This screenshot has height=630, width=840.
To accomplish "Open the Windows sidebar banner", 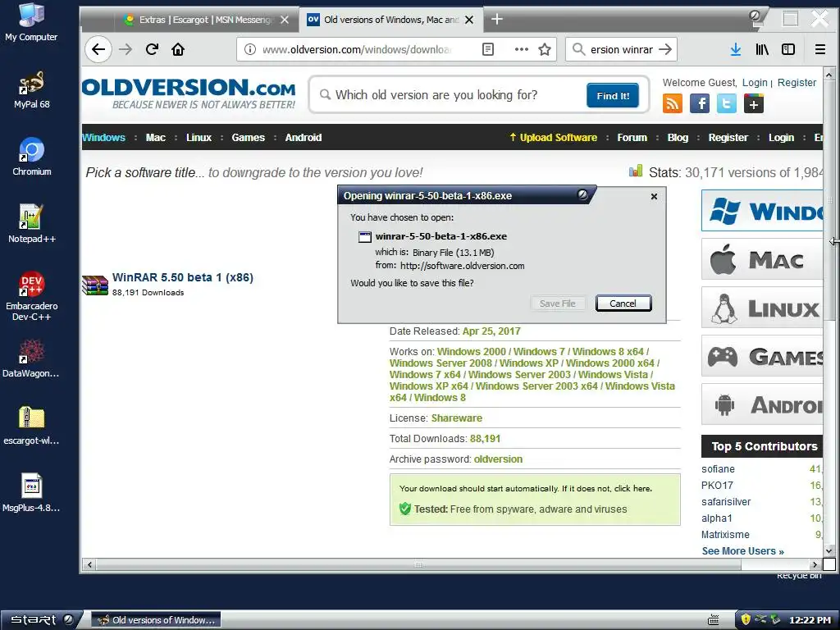I will (762, 211).
